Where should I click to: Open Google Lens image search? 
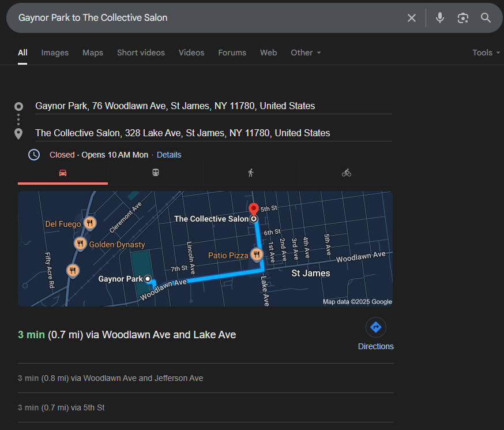pyautogui.click(x=463, y=18)
